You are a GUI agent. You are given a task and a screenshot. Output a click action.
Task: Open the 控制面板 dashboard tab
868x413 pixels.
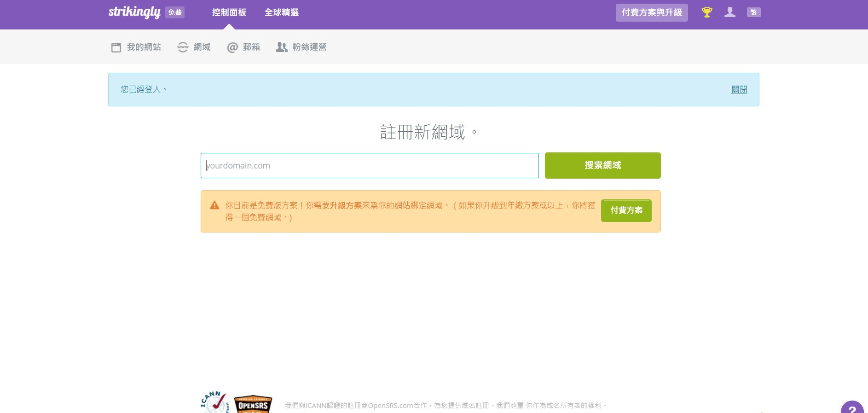tap(229, 12)
